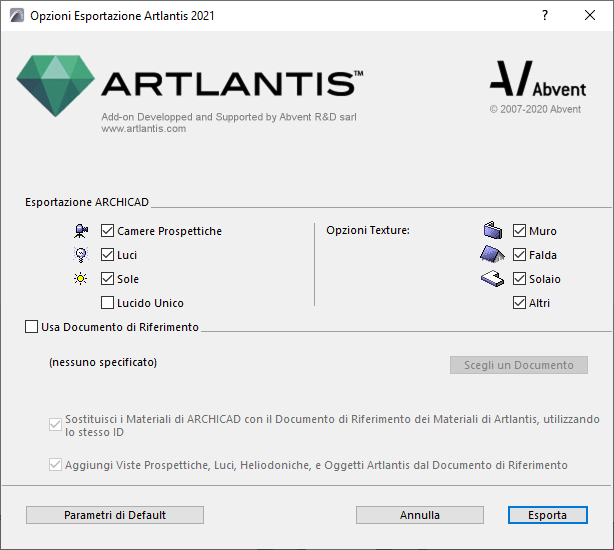Cancel with the Annulla button

tap(420, 515)
